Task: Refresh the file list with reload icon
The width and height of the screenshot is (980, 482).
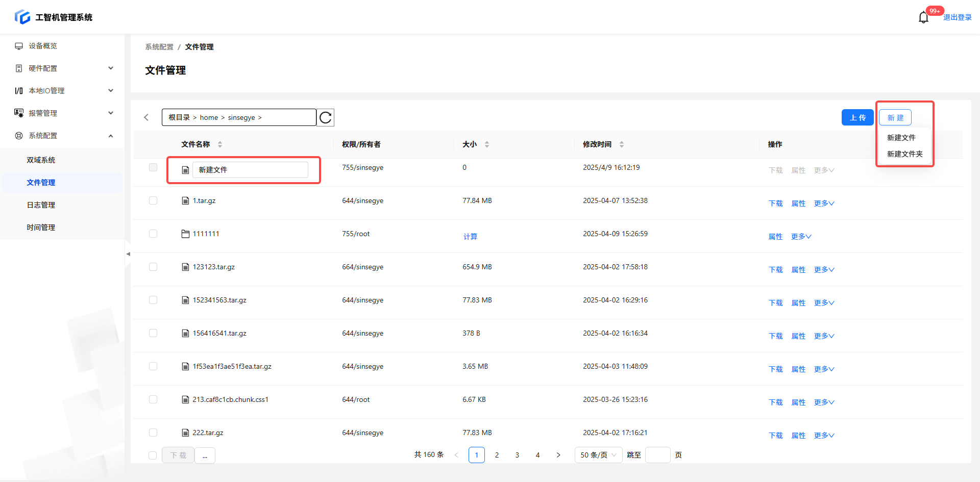Action: coord(326,118)
